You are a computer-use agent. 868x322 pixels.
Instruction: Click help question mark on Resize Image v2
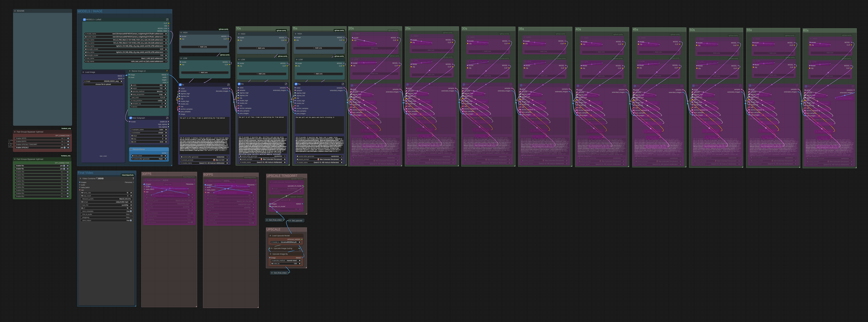coord(167,71)
